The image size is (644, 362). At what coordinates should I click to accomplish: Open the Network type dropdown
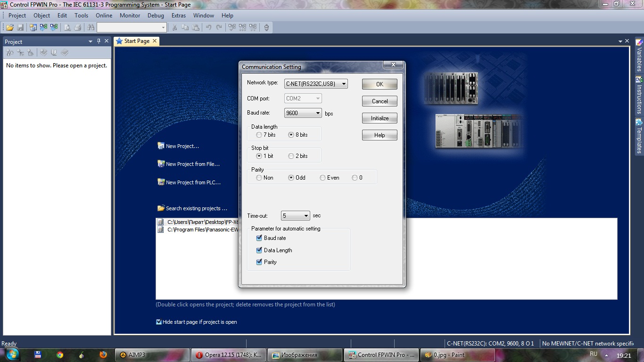pos(316,84)
